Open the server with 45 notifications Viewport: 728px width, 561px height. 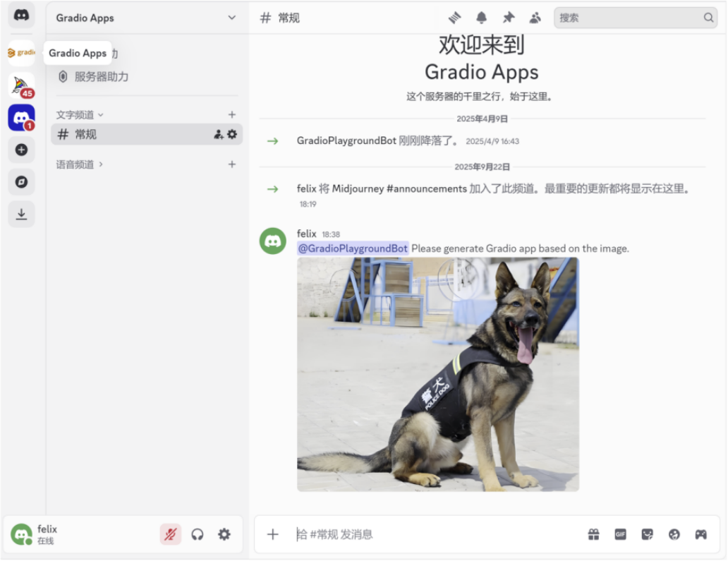[x=21, y=85]
